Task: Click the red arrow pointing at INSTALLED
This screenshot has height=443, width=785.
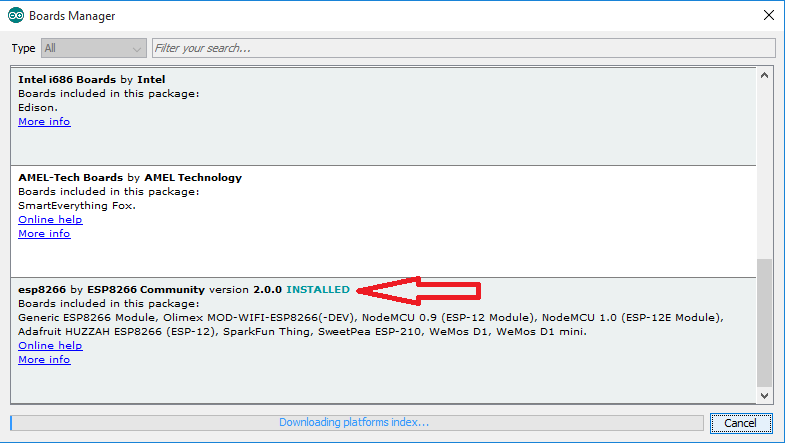Action: pyautogui.click(x=420, y=291)
